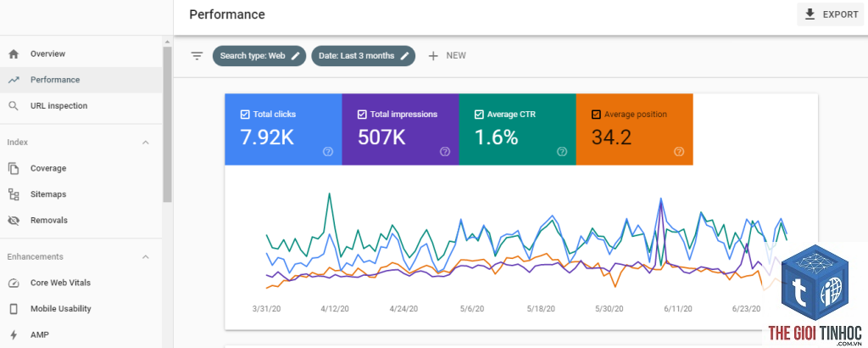Click the 3/31/20 date label
Screen dimensions: 868x348
[266, 309]
